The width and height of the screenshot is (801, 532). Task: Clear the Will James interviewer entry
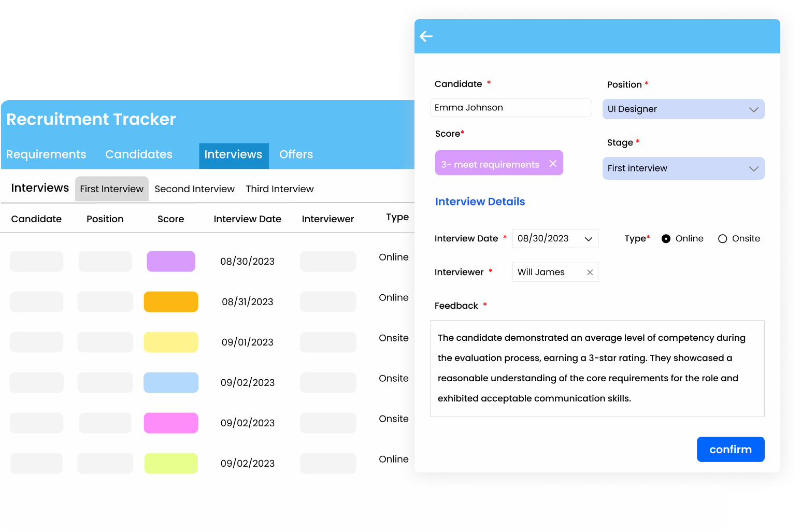coord(590,272)
